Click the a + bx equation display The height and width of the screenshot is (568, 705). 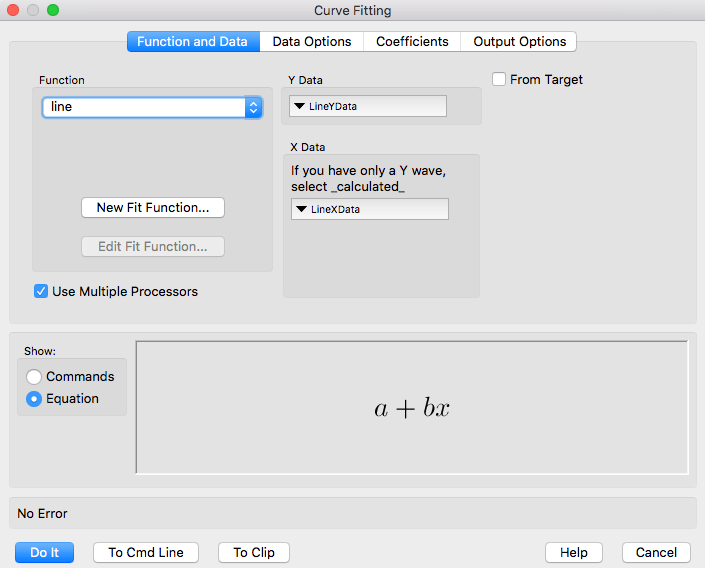412,408
